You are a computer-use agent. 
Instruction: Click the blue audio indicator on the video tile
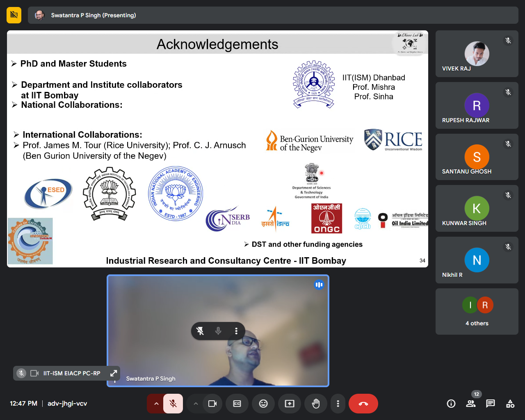click(319, 285)
